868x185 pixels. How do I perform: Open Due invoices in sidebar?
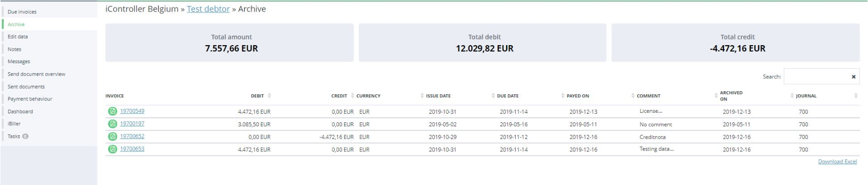click(22, 12)
